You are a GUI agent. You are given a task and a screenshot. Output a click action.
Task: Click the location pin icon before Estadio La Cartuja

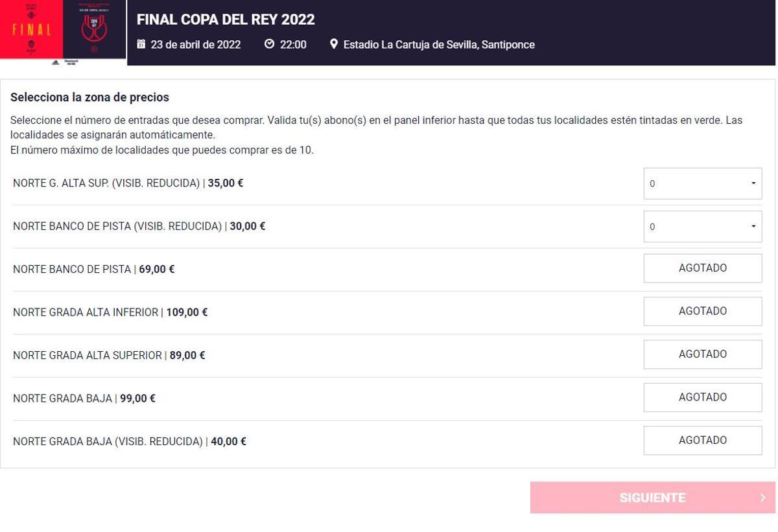point(334,44)
